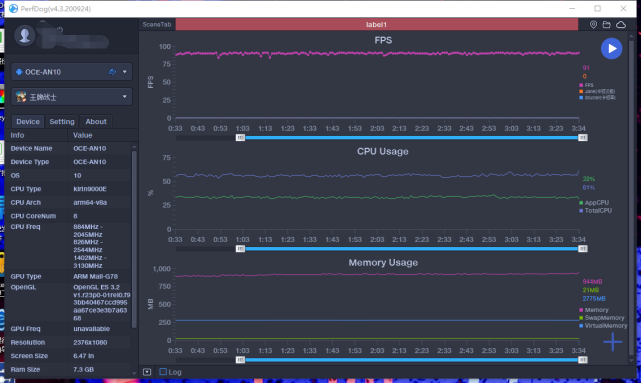Click left handle of FPS range slider
This screenshot has height=383, width=641.
tap(240, 138)
